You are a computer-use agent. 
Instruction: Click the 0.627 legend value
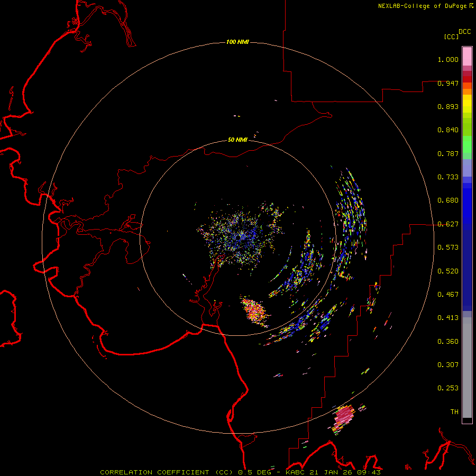coord(448,224)
